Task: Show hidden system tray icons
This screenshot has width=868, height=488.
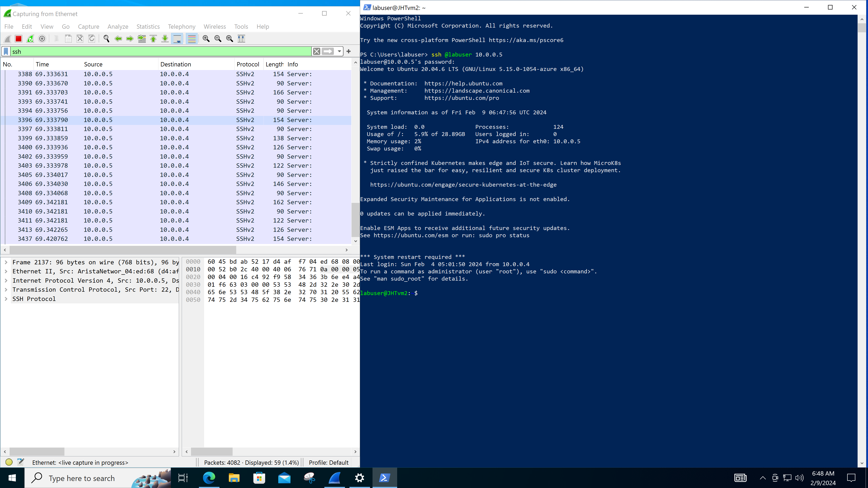Action: [x=763, y=478]
